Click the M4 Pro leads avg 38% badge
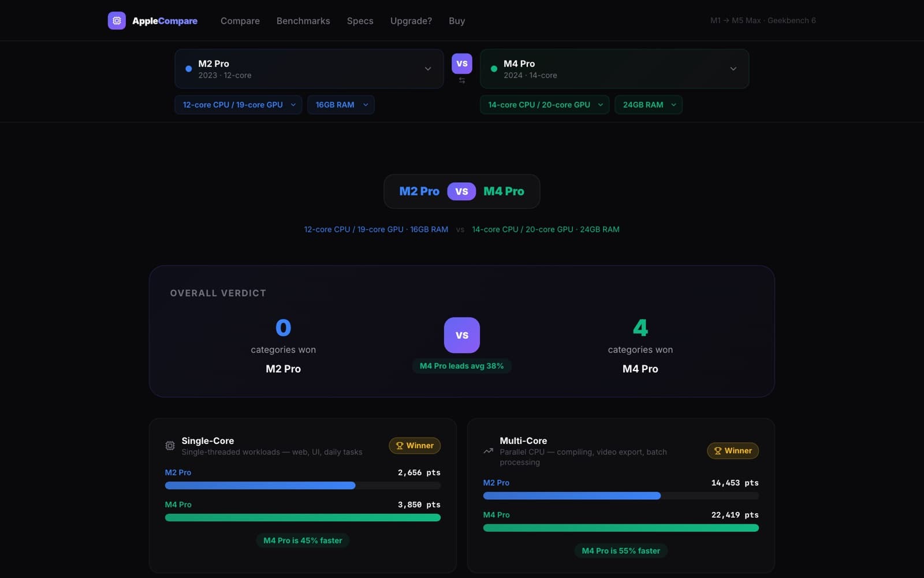This screenshot has width=924, height=578. click(x=461, y=366)
